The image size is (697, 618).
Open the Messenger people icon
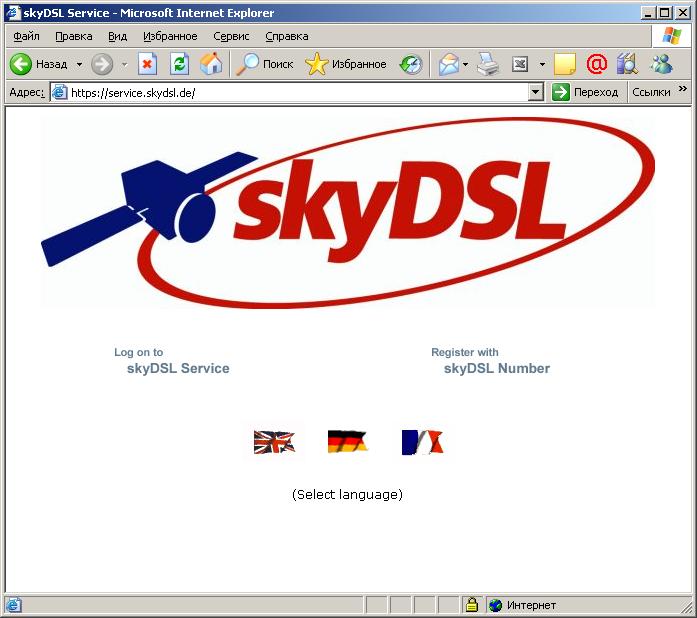[x=661, y=64]
